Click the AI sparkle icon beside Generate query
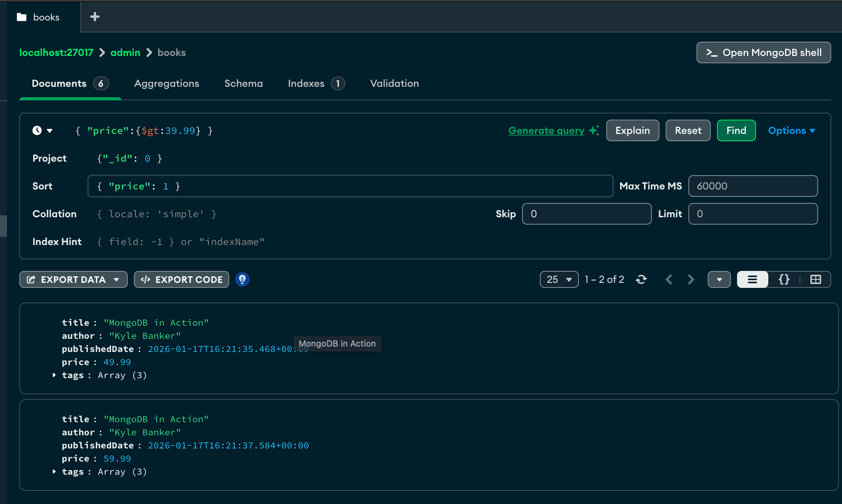The height and width of the screenshot is (504, 842). pyautogui.click(x=594, y=130)
